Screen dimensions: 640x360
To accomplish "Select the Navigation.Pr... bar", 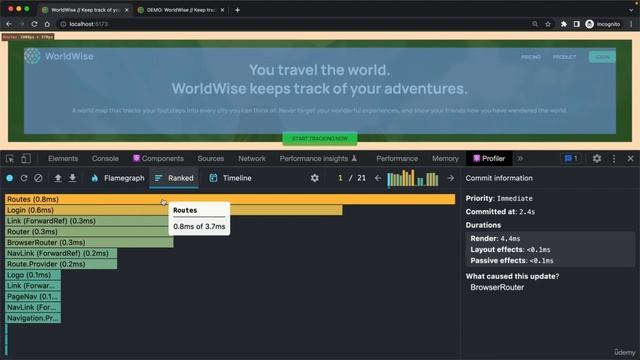I will [33, 318].
